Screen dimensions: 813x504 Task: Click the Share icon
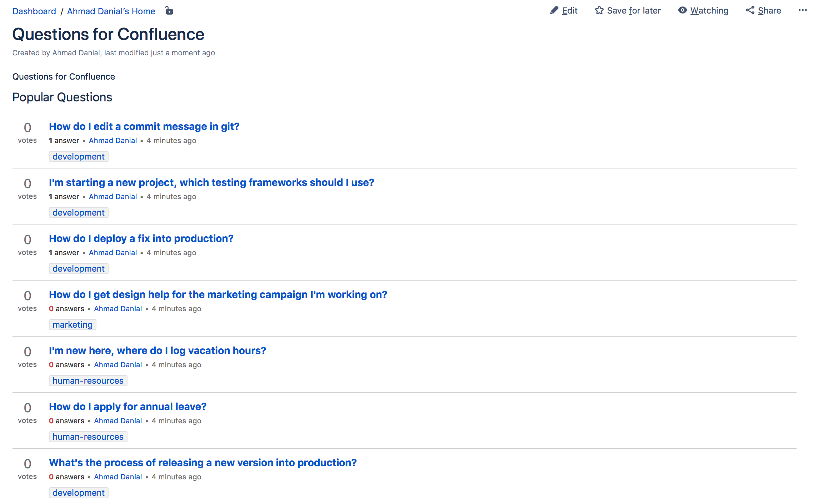point(750,10)
